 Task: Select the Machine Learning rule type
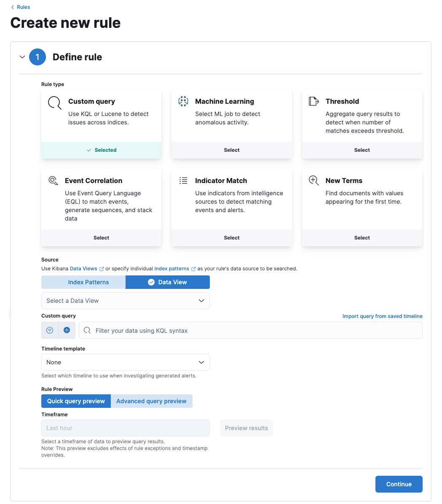(231, 150)
